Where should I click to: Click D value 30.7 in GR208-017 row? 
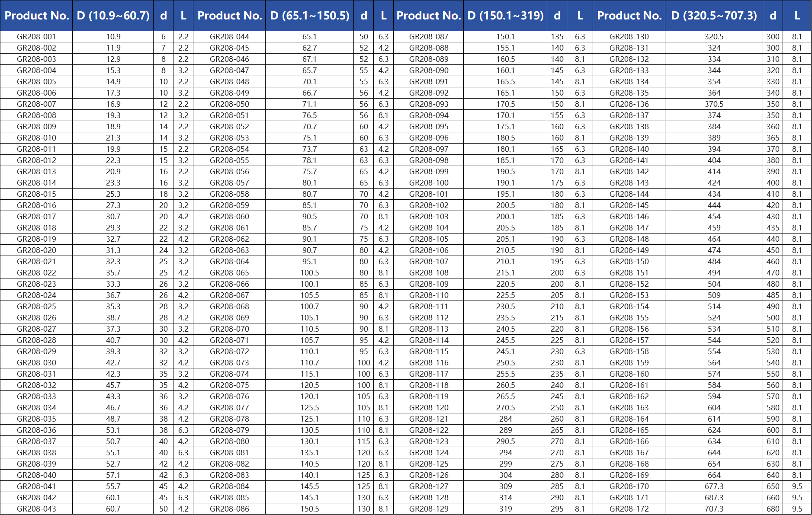(x=113, y=217)
